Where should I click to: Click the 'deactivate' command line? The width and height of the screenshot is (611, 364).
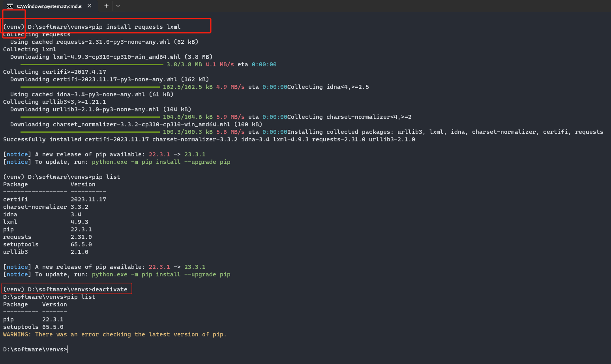tap(65, 289)
